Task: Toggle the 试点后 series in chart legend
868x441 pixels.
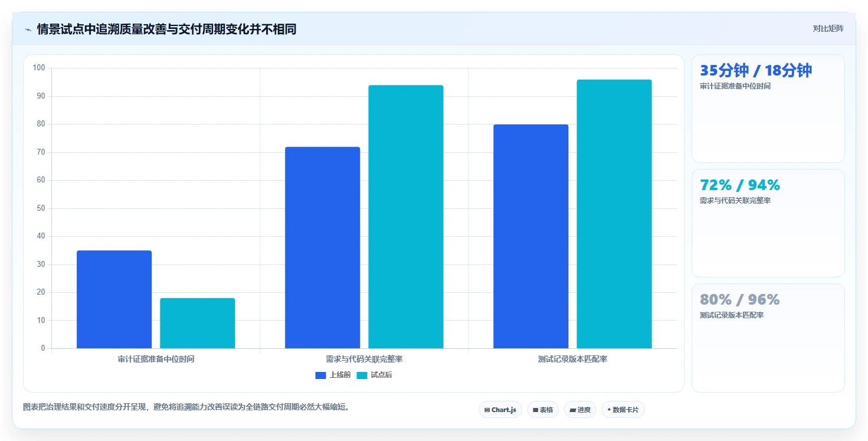Action: pyautogui.click(x=374, y=375)
